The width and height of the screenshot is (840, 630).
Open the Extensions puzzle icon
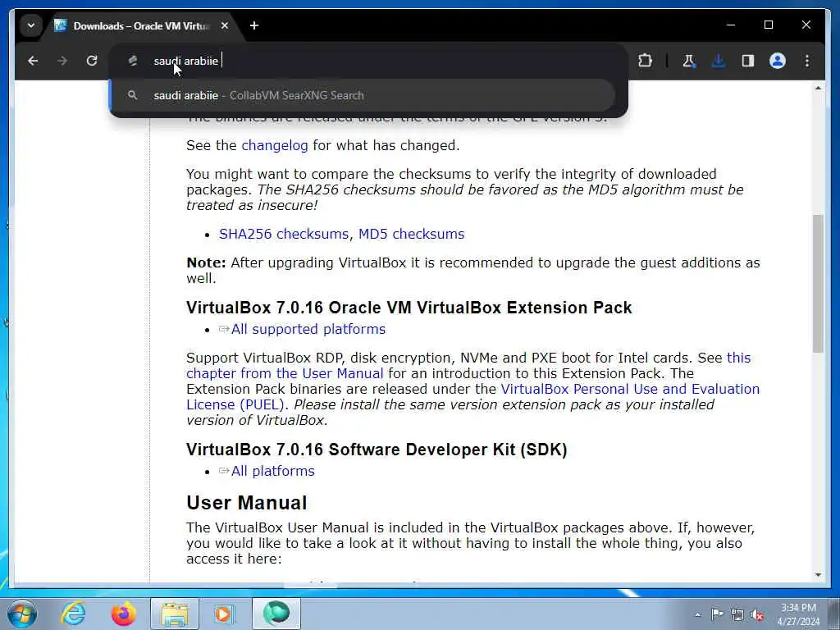(x=645, y=61)
